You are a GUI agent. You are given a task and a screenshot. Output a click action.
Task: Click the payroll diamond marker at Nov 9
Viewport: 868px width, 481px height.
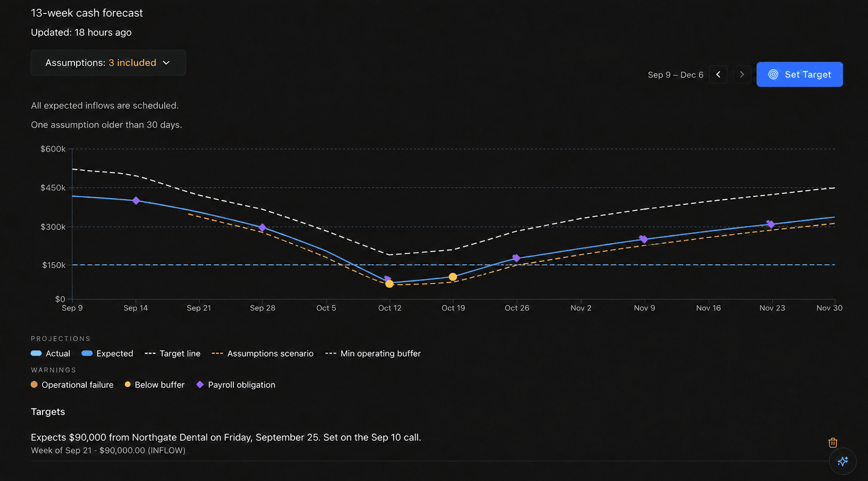pyautogui.click(x=643, y=239)
